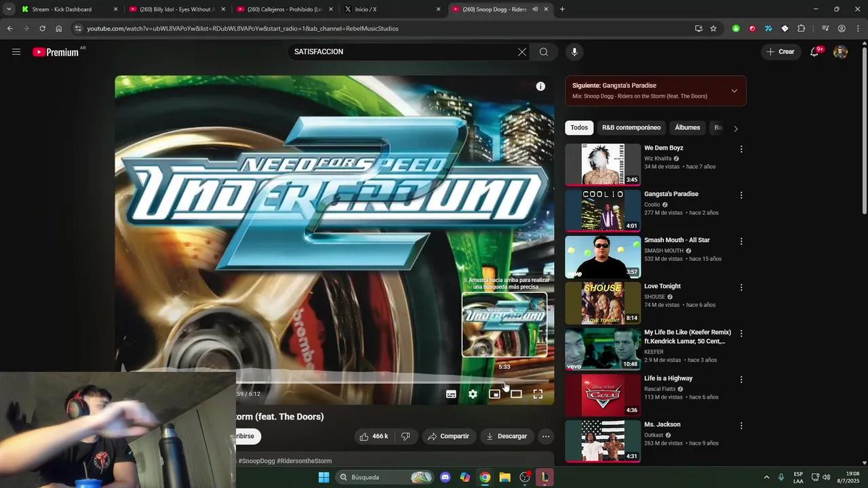
Task: Dislike the video
Action: 406,436
